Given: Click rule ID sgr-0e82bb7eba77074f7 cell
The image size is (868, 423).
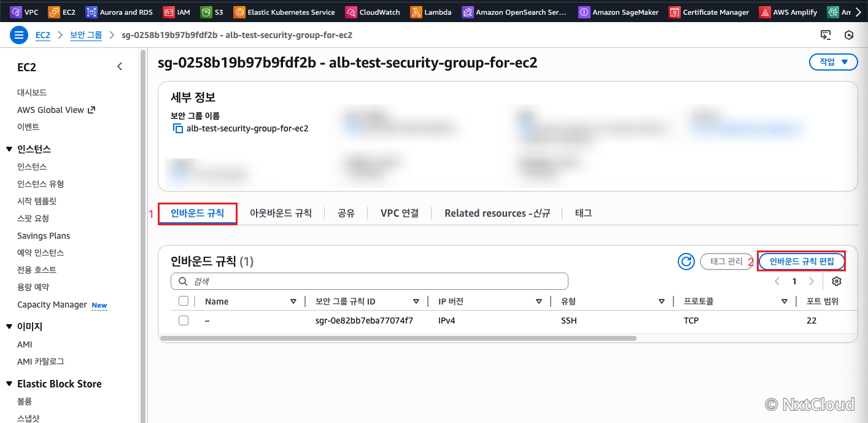Looking at the screenshot, I should coord(364,320).
